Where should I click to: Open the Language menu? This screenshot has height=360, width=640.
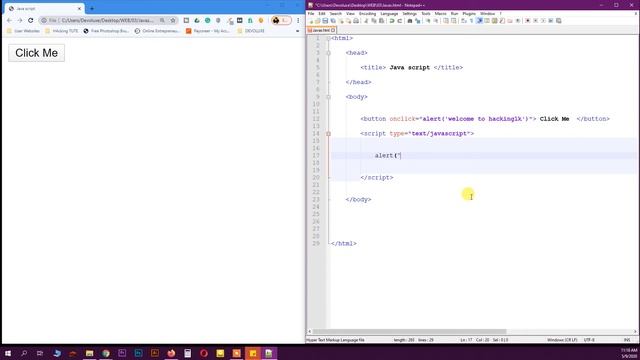tap(389, 13)
